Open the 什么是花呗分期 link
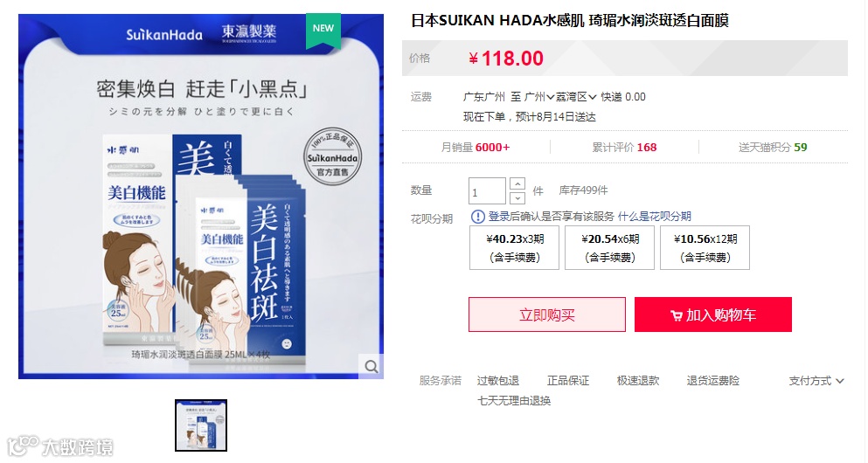Viewport: 868px width, 463px height. 655,217
